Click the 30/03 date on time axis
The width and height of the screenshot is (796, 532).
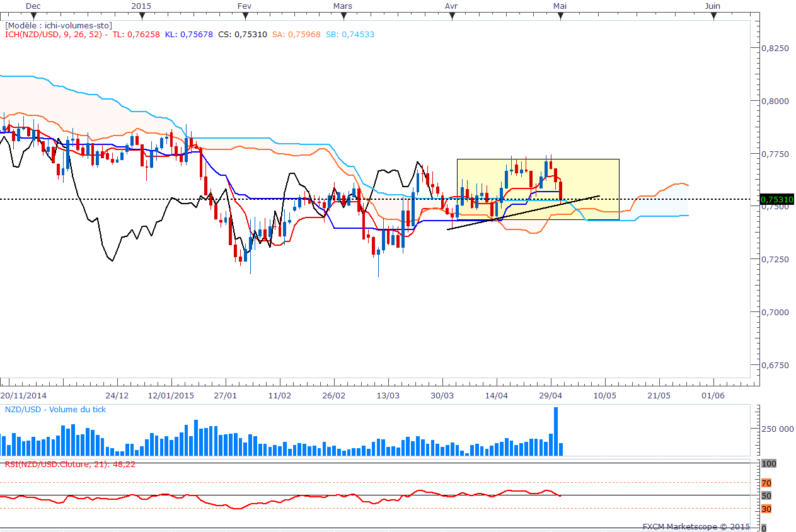pyautogui.click(x=442, y=395)
